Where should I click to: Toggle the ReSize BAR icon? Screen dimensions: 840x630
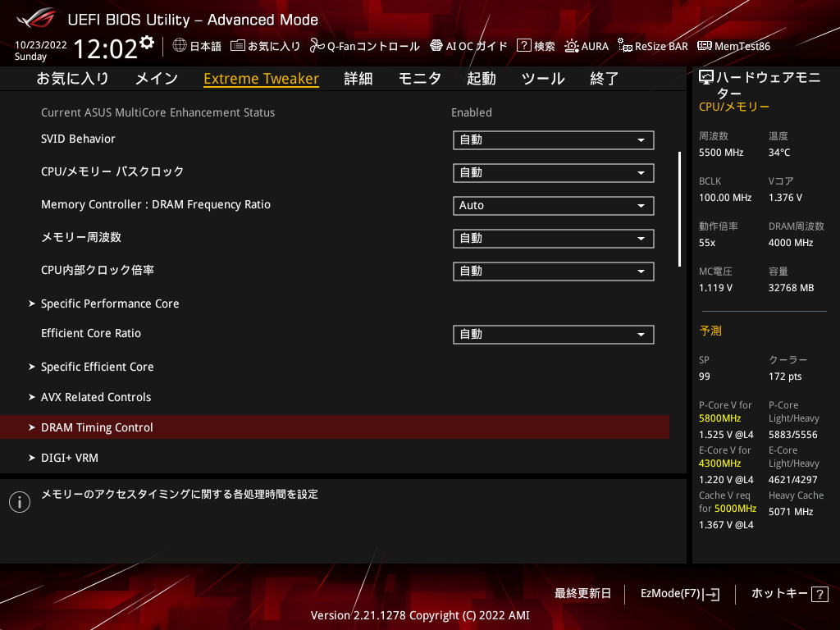point(624,46)
